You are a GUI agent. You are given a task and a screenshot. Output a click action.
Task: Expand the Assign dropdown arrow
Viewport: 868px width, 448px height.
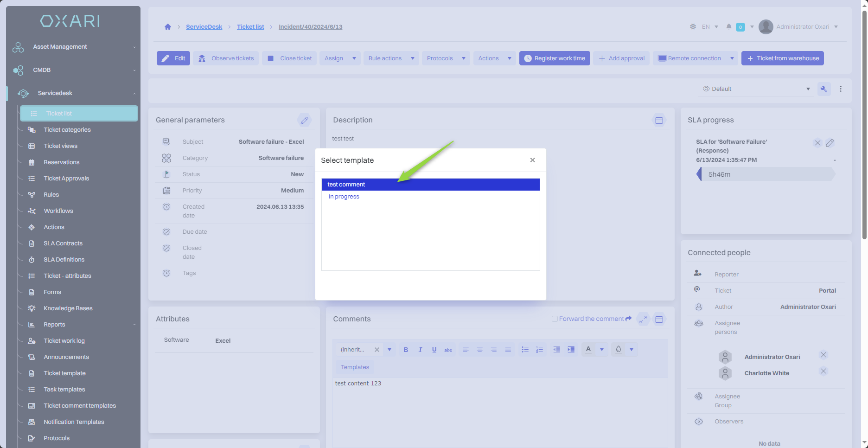tap(354, 58)
